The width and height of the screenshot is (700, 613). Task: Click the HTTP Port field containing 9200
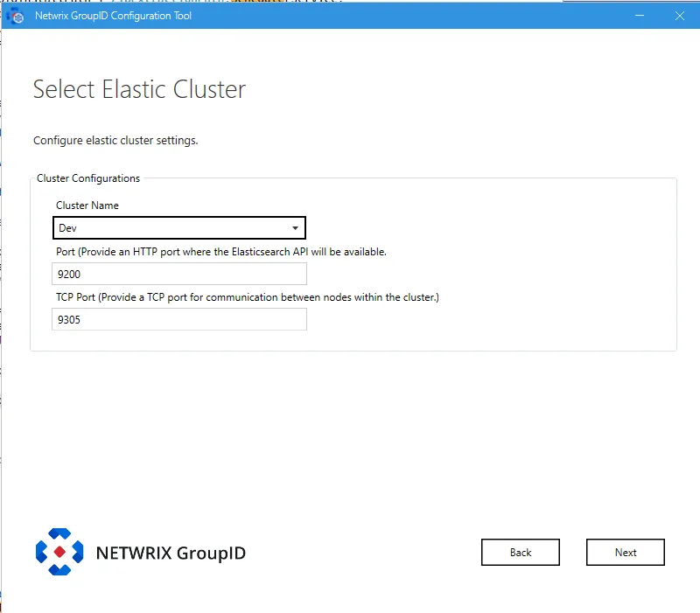click(x=179, y=274)
